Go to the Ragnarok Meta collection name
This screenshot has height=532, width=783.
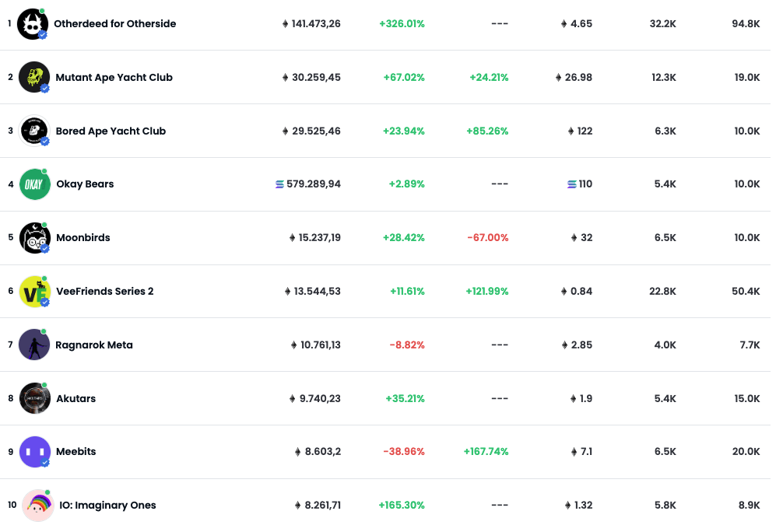(x=94, y=345)
